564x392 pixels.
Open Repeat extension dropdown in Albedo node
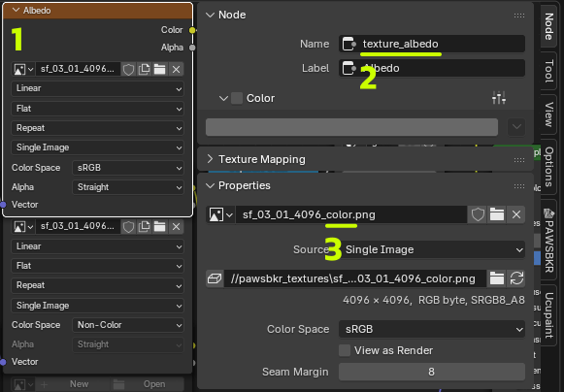click(x=97, y=128)
